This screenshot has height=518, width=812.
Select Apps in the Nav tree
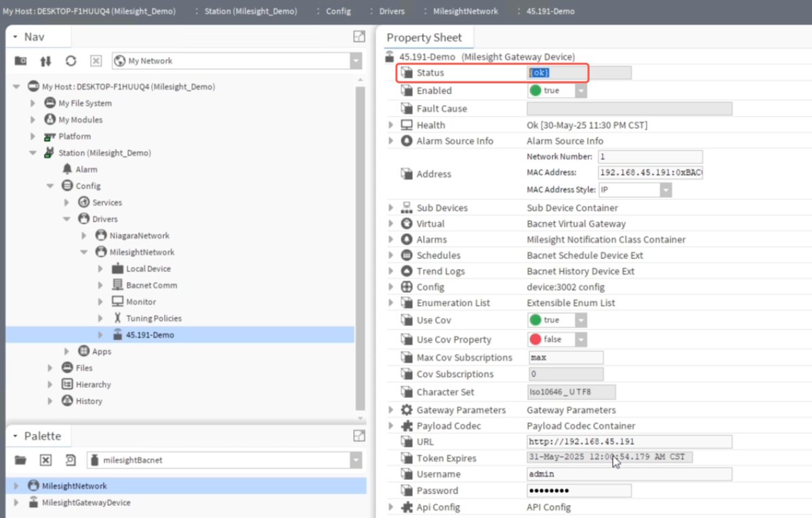coord(102,351)
